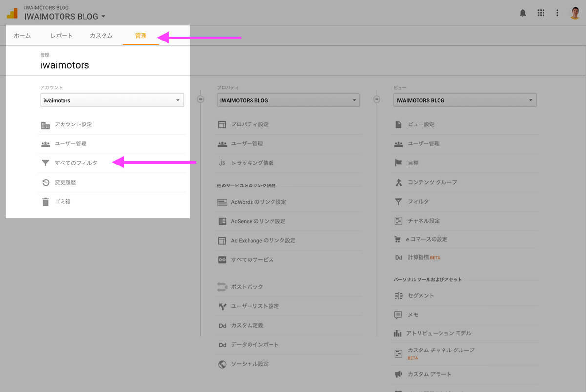Click the コンテンツ グループ icon

[x=398, y=182]
